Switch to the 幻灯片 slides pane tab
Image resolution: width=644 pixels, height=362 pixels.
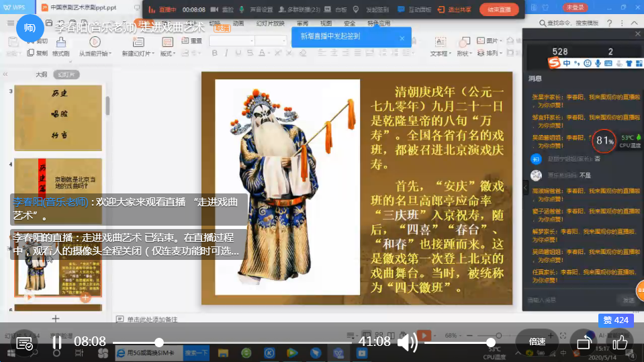[x=66, y=75]
